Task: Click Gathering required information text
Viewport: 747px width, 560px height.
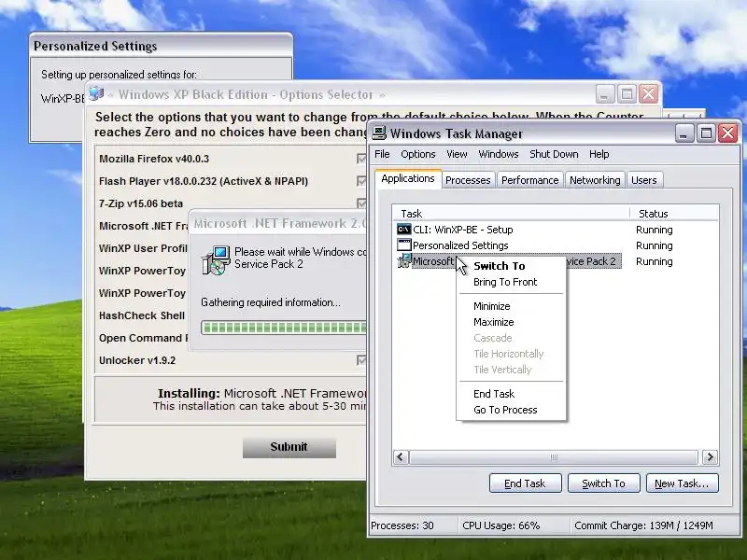Action: [x=271, y=302]
